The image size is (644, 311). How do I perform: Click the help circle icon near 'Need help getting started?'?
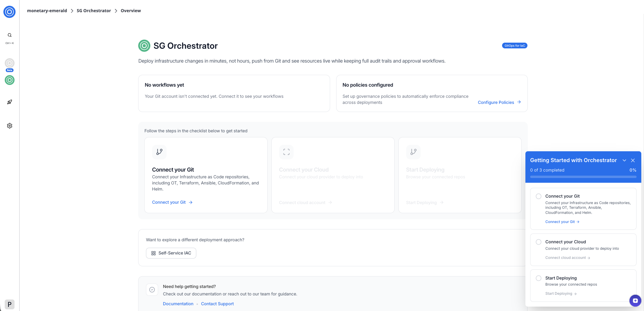[x=152, y=290]
